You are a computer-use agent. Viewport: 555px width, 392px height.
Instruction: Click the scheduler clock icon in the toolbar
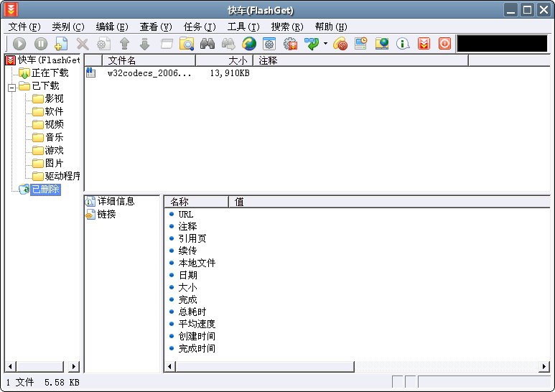pos(361,44)
